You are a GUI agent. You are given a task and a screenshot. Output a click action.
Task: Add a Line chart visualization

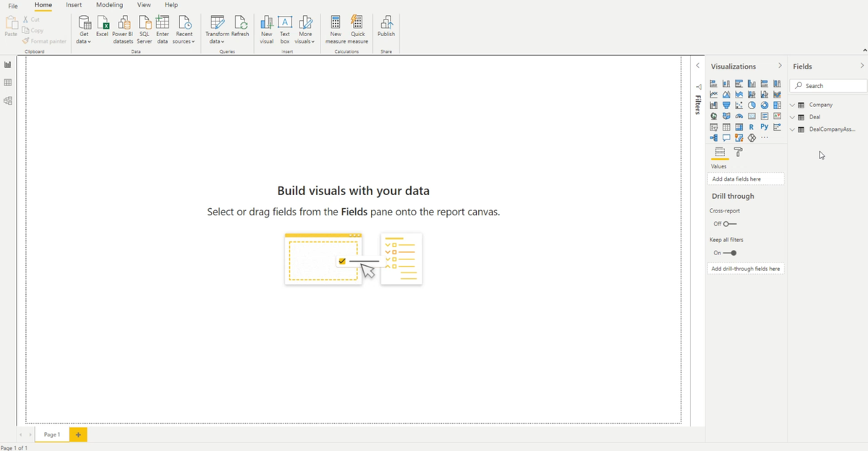coord(713,94)
